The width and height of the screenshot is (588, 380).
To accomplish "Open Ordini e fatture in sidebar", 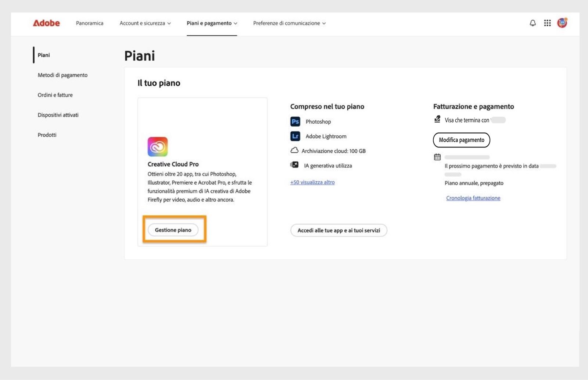I will [x=55, y=95].
